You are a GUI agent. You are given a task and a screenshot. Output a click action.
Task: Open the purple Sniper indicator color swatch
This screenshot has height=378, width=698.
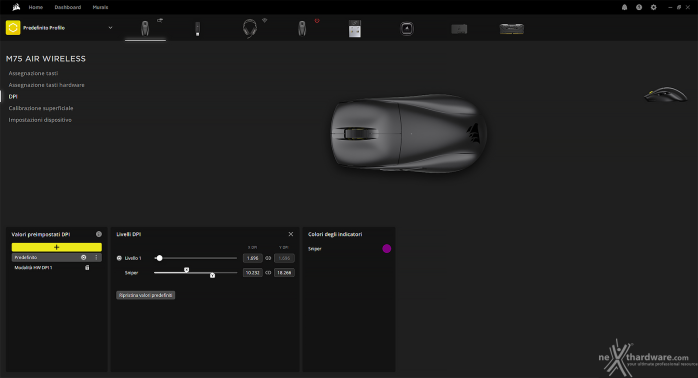click(x=387, y=249)
